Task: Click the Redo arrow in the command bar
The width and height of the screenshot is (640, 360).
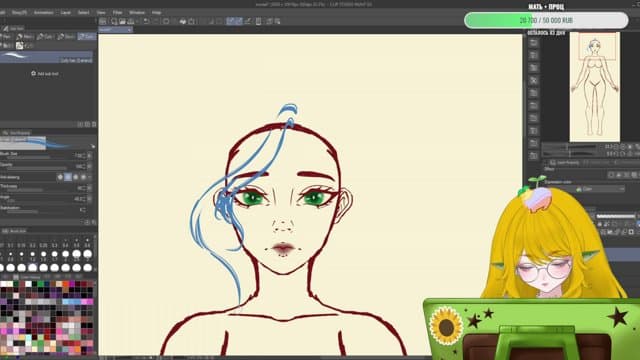Action: 156,21
